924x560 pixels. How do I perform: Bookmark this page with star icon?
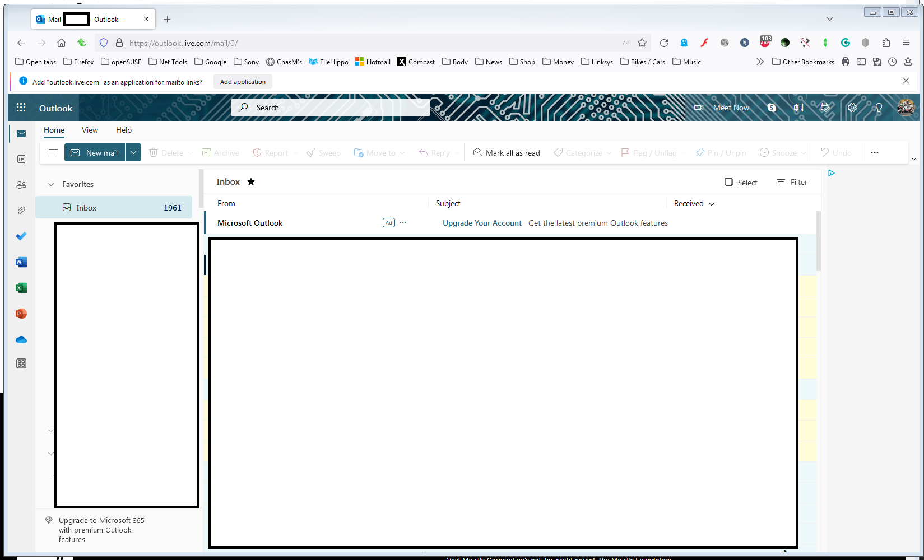click(642, 43)
